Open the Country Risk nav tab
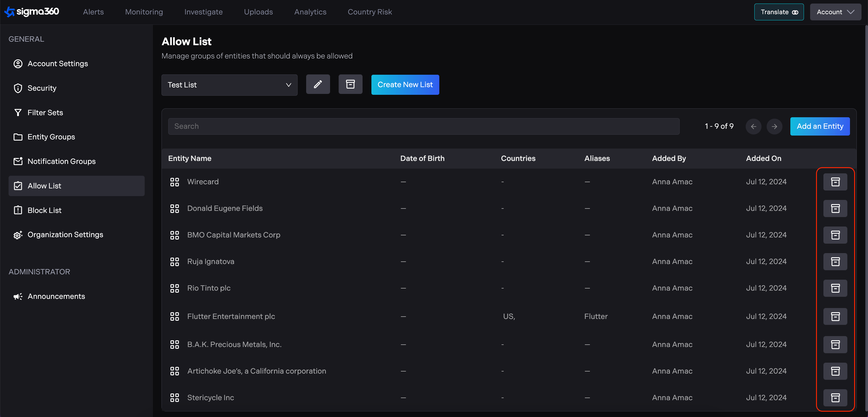This screenshot has width=868, height=417. coord(369,12)
